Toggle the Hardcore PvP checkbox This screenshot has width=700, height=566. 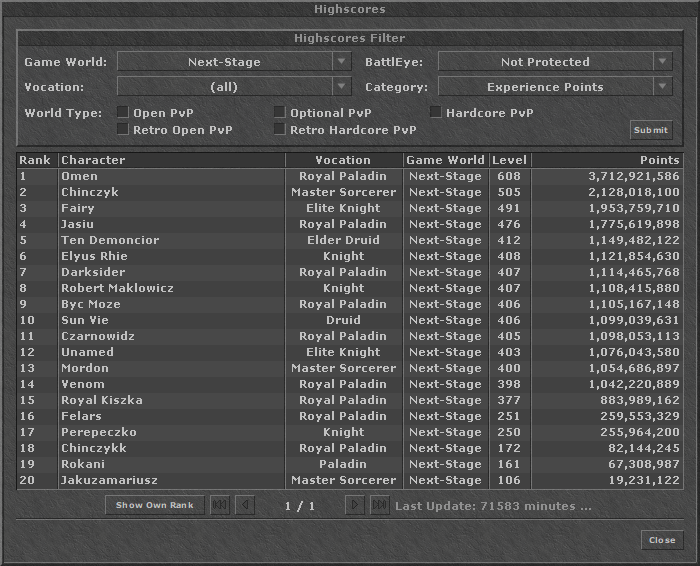pos(436,113)
